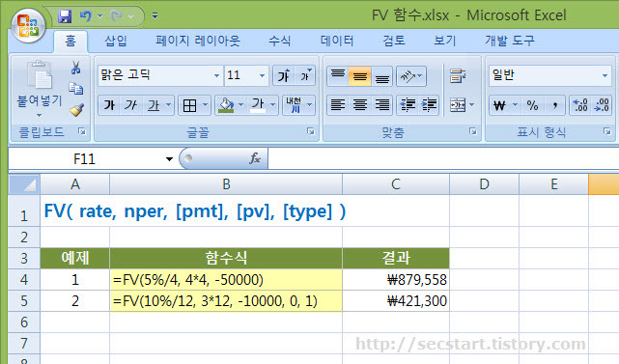
Task: Open the 개발 도구 tab
Action: coord(510,41)
